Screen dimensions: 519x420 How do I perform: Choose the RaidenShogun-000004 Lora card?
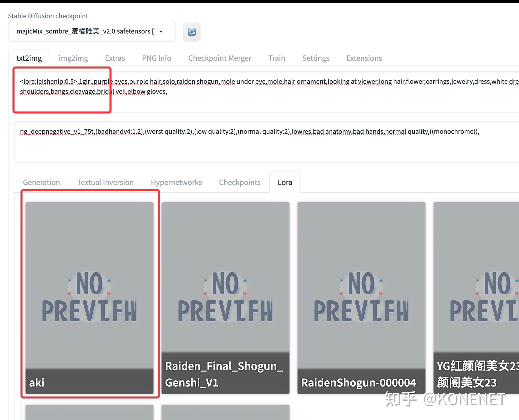tap(361, 297)
